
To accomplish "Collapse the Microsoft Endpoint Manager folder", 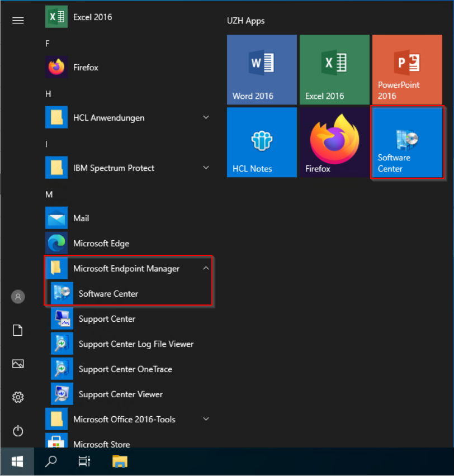I will click(x=206, y=268).
